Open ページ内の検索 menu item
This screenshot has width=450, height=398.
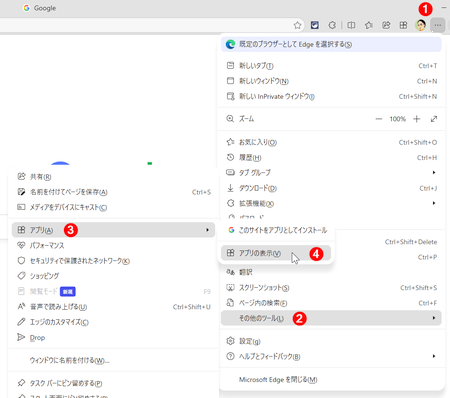331,303
